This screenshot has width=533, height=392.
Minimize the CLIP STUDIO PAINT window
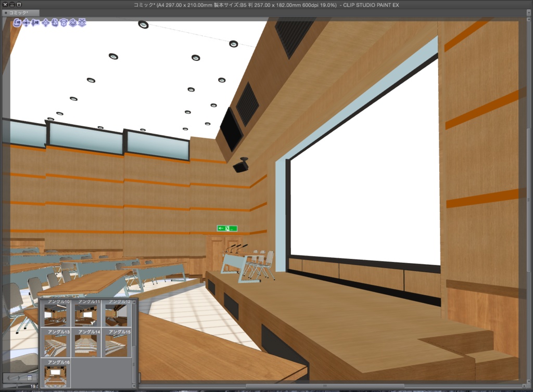[12, 4]
